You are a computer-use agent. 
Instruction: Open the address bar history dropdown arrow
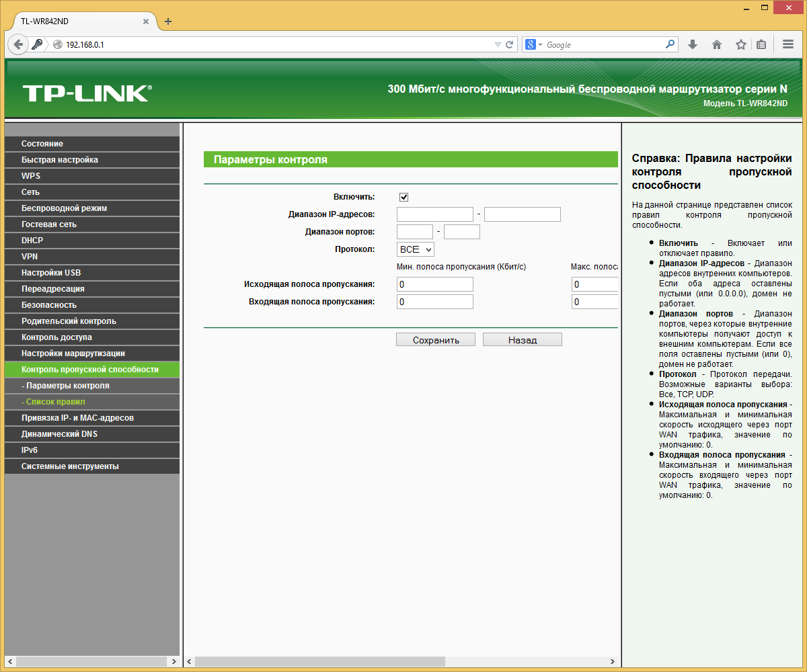click(498, 44)
